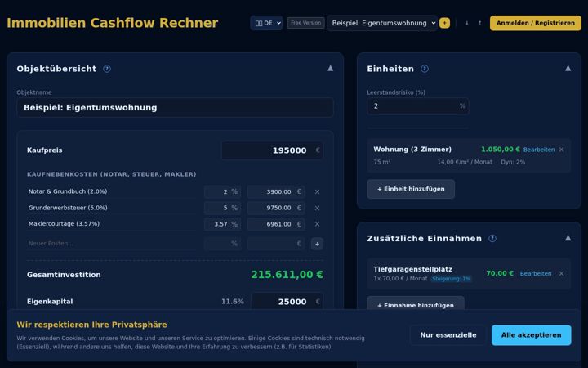
Task: Click the Gesamtinvestition value 215.611,00 €
Action: [287, 275]
